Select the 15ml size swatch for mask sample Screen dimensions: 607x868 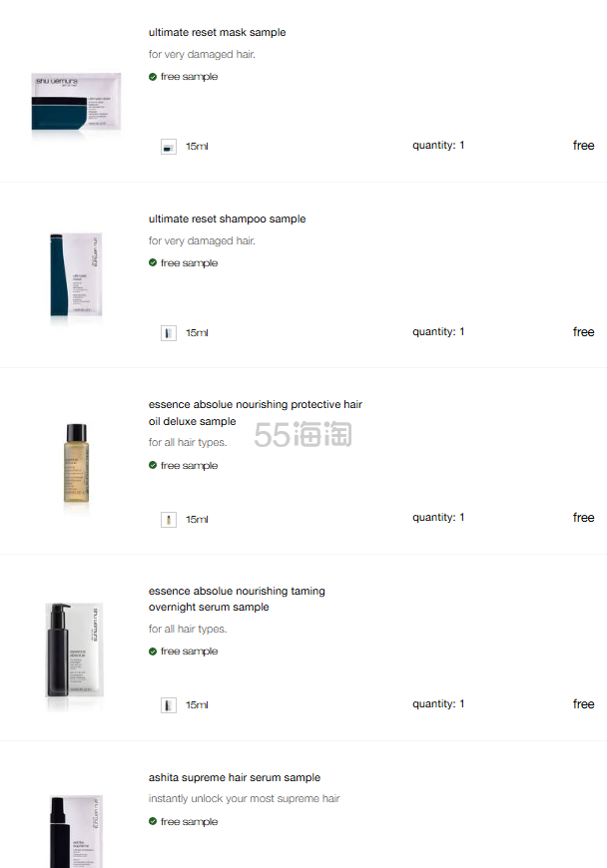click(169, 147)
